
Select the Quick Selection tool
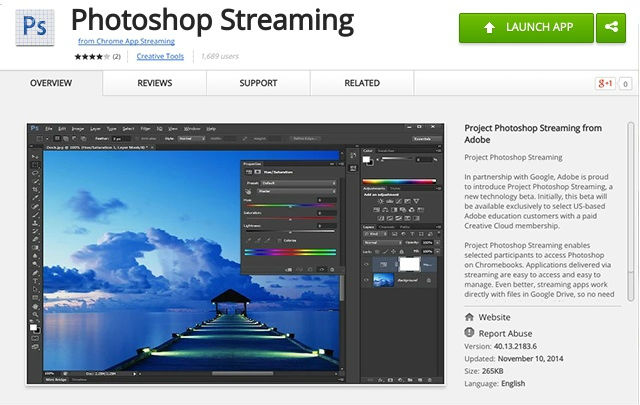pos(36,181)
